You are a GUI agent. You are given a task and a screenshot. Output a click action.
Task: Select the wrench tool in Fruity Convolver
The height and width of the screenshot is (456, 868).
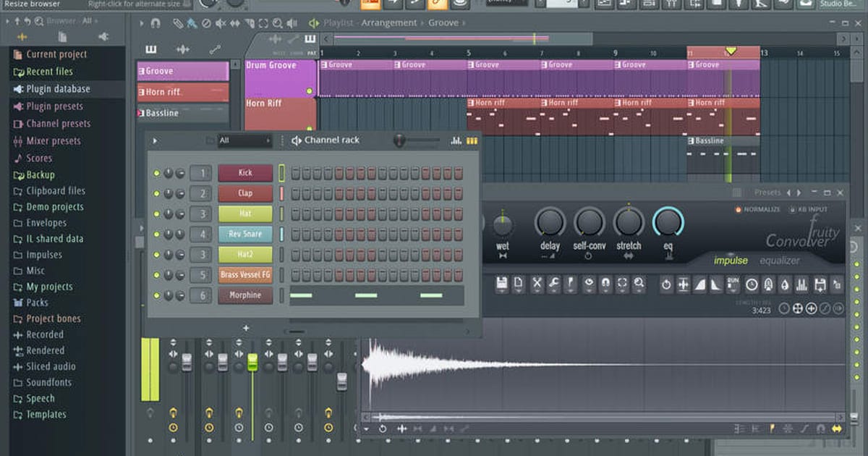[x=553, y=284]
